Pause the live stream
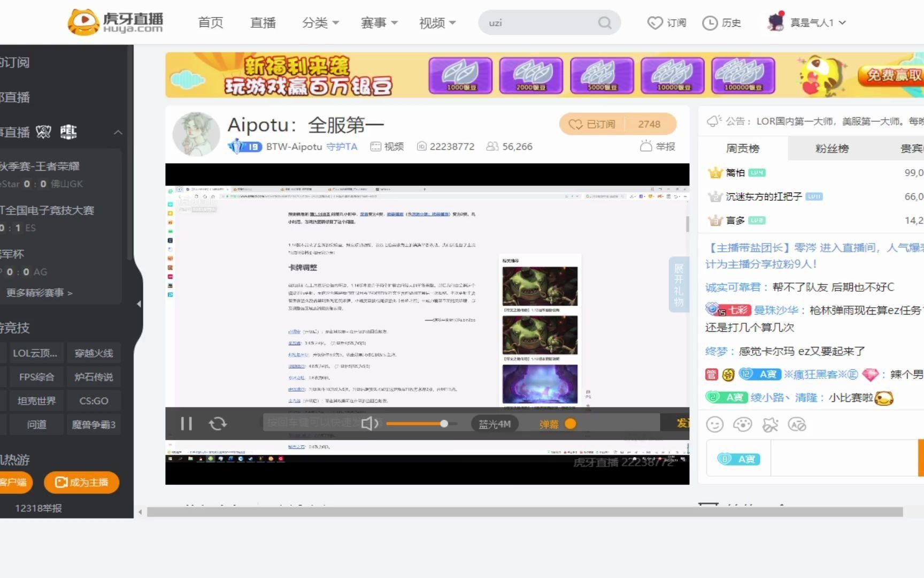Screen dimensions: 924x578 [x=186, y=424]
